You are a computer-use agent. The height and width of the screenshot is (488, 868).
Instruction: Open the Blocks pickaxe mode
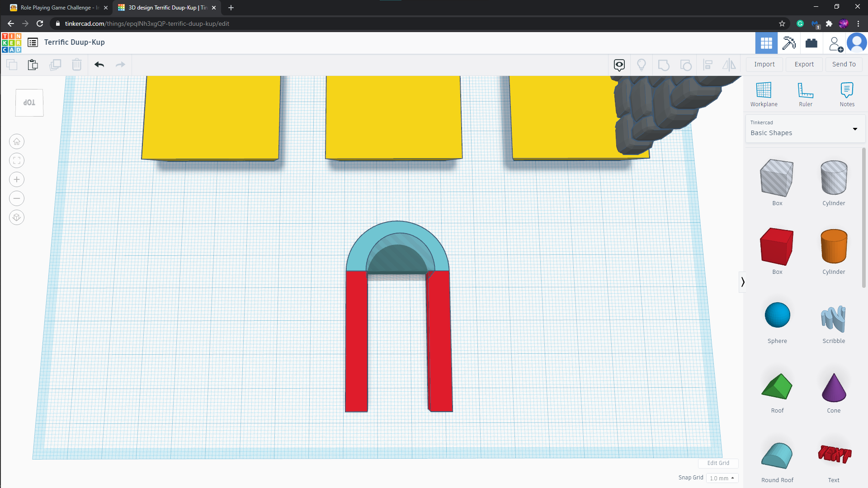[789, 43]
